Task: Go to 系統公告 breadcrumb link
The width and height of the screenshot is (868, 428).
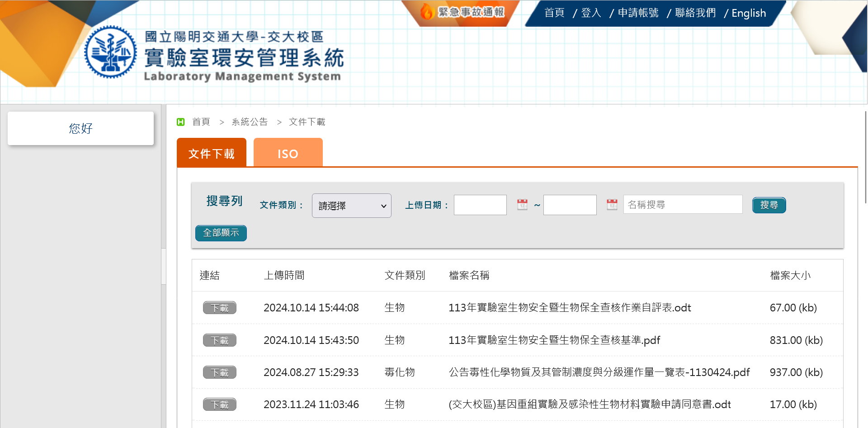Action: 250,122
